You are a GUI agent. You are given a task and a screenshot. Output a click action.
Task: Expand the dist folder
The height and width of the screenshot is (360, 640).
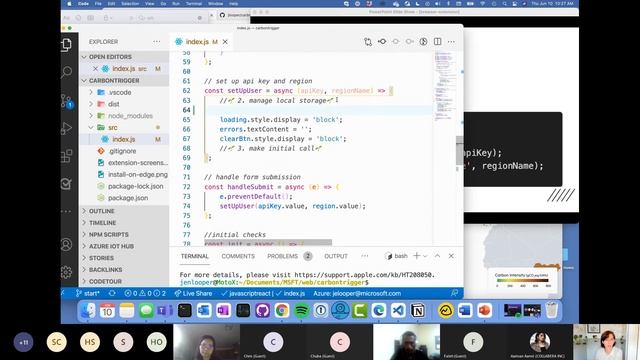[x=124, y=104]
